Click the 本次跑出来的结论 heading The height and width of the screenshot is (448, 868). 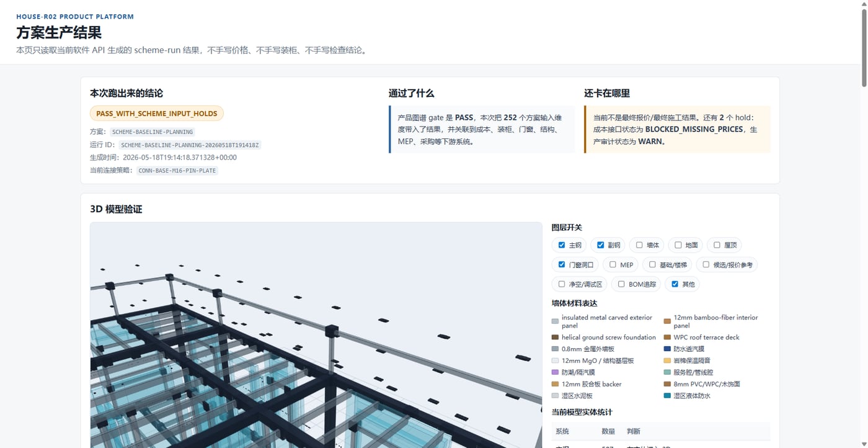click(x=126, y=93)
